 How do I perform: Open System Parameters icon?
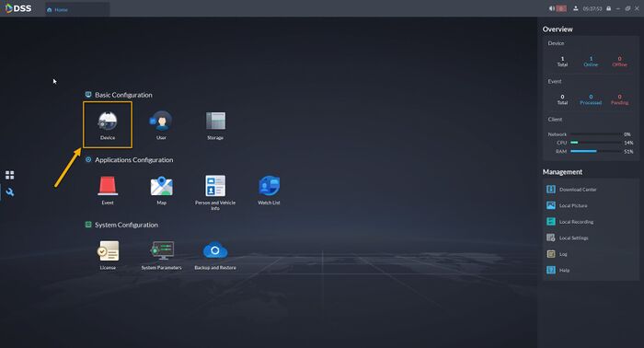162,250
